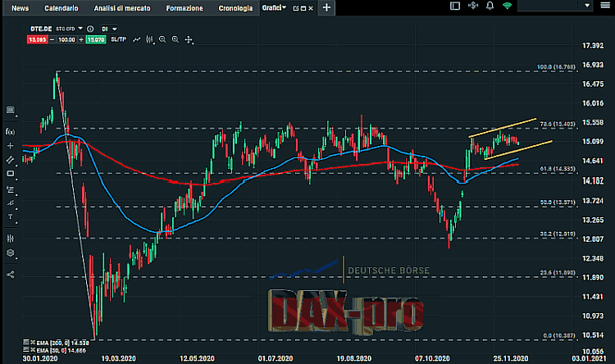Select the crosshair cursor tool
This screenshot has width=615, height=364.
pos(10,146)
